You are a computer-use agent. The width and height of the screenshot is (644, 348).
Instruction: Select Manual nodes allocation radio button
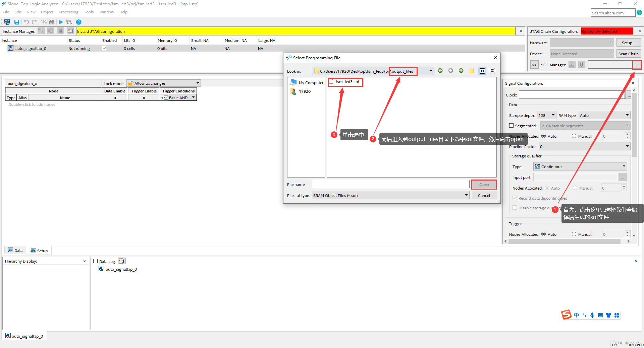coord(574,136)
